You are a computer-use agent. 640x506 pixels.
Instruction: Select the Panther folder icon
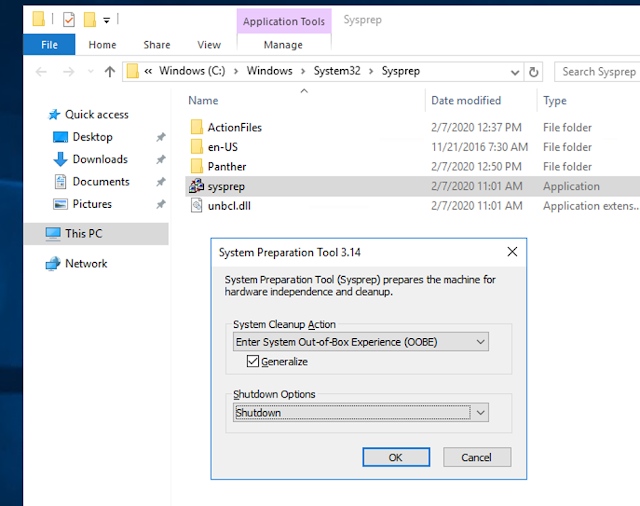point(196,166)
